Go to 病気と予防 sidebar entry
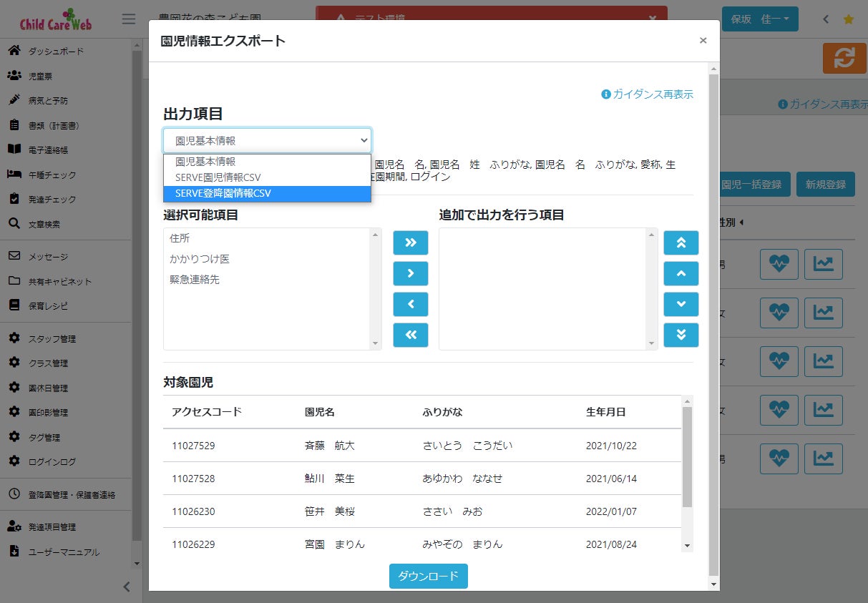This screenshot has height=603, width=868. click(48, 101)
